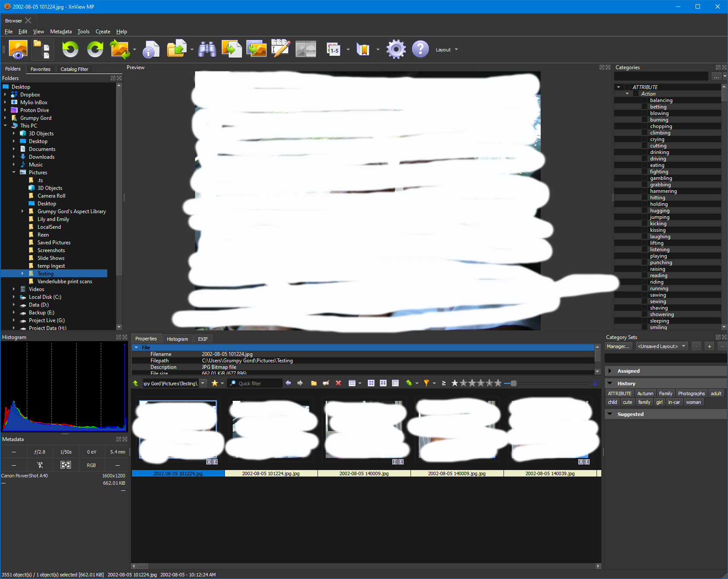728x579 pixels.
Task: Open the Metadata menu
Action: pyautogui.click(x=61, y=32)
